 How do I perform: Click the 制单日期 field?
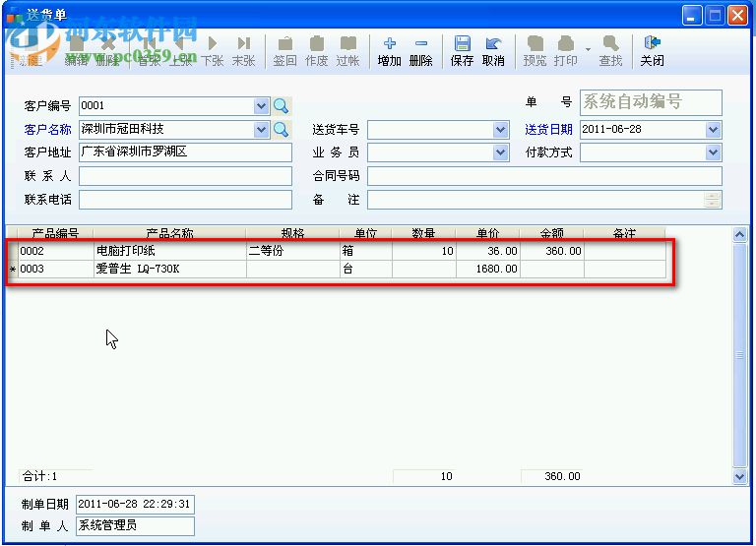pyautogui.click(x=135, y=504)
